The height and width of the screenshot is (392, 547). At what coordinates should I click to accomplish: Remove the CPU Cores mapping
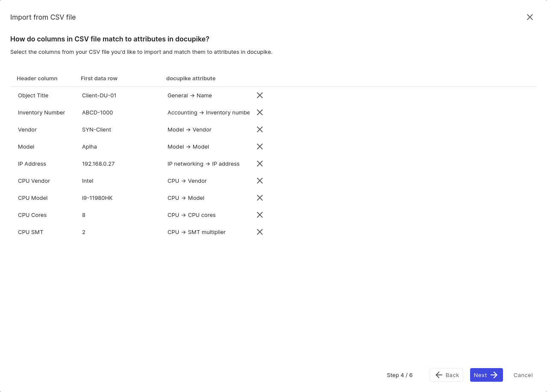[x=259, y=215]
